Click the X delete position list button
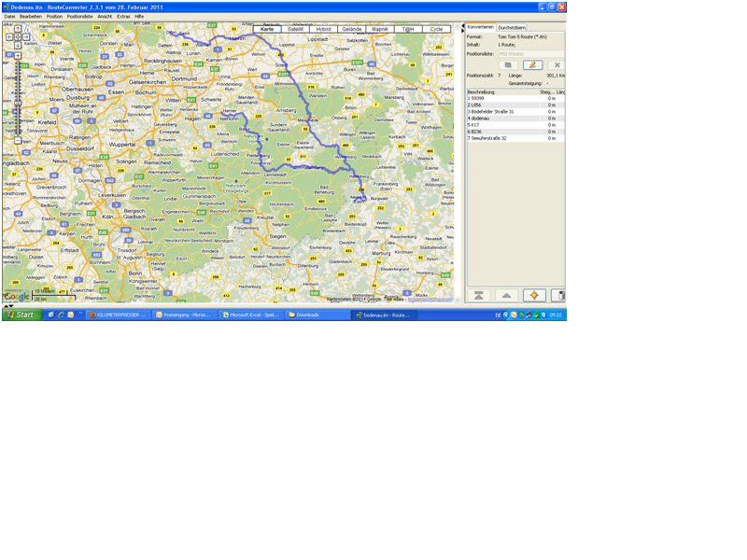This screenshot has height=560, width=747. [x=557, y=64]
